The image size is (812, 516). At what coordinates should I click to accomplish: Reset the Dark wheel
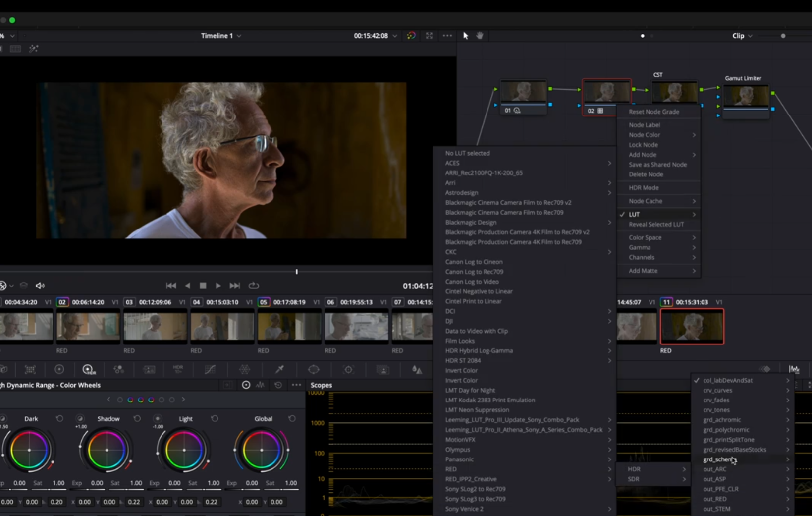pos(59,419)
